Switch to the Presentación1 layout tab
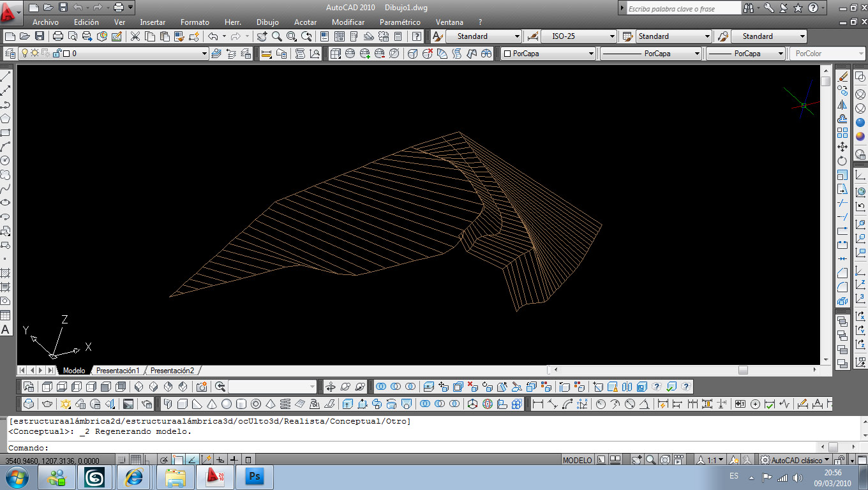The height and width of the screenshot is (490, 868). (117, 371)
